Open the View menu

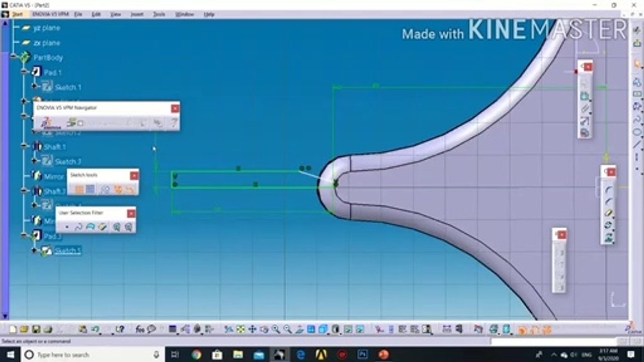[x=116, y=15]
